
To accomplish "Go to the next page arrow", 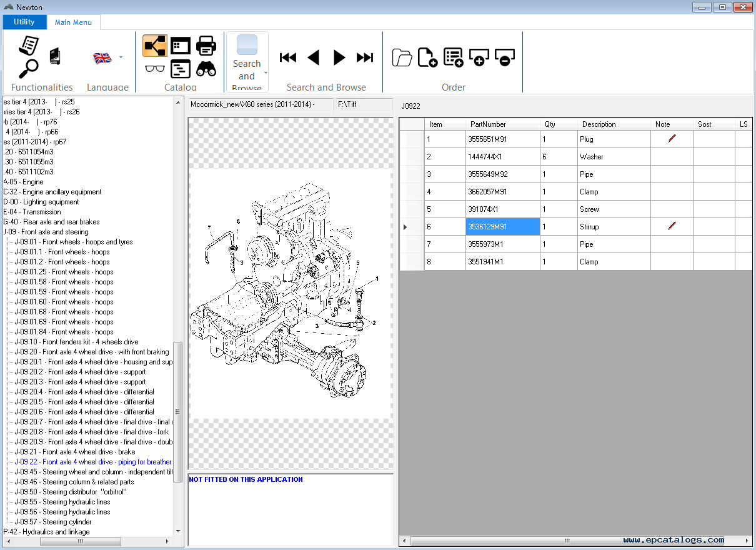I will point(339,57).
